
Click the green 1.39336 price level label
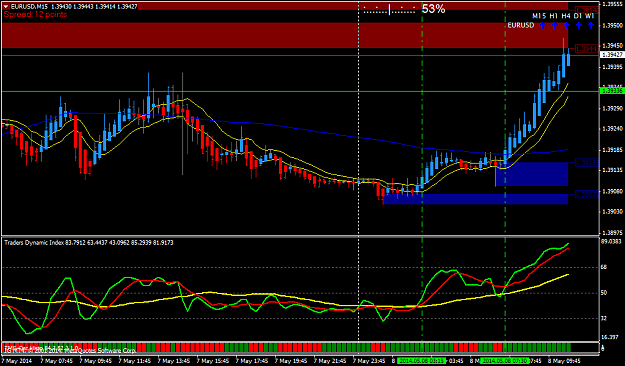point(612,91)
